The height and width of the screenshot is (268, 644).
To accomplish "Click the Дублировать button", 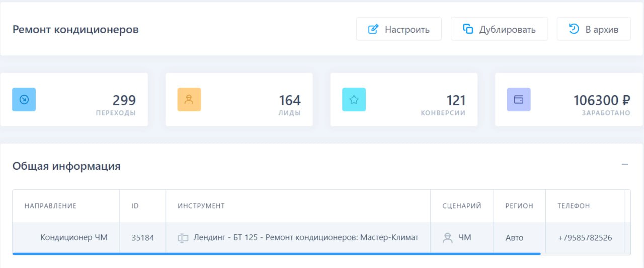I will click(x=499, y=29).
